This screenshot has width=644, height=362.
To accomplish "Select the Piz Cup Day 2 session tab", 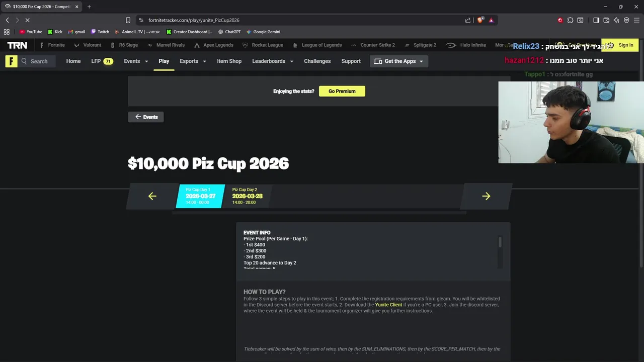I will (x=247, y=196).
